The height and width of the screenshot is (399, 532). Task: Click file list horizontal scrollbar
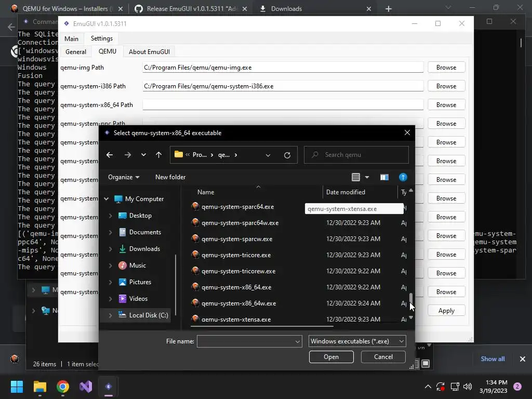[x=262, y=326]
